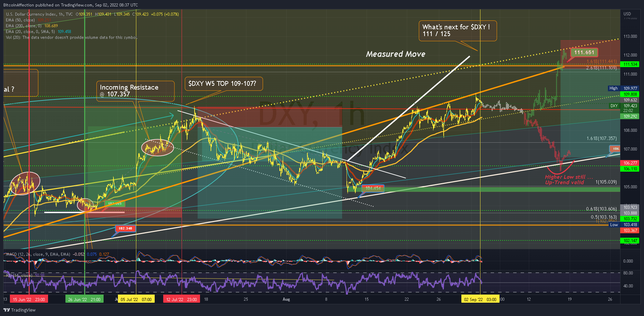Click the 111.651 price label flag
This screenshot has width=644, height=316.
point(584,52)
